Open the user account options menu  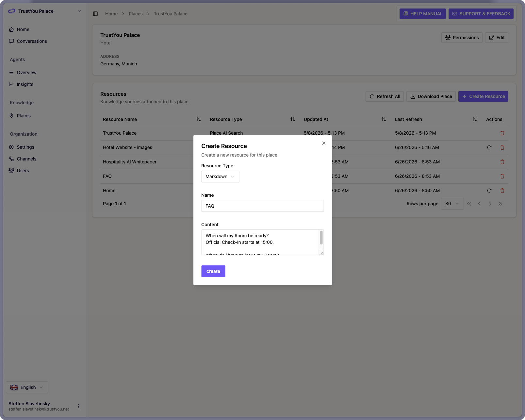point(79,406)
